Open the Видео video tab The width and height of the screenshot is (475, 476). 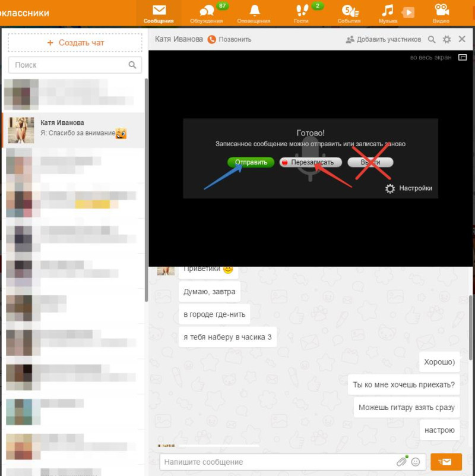click(x=441, y=13)
